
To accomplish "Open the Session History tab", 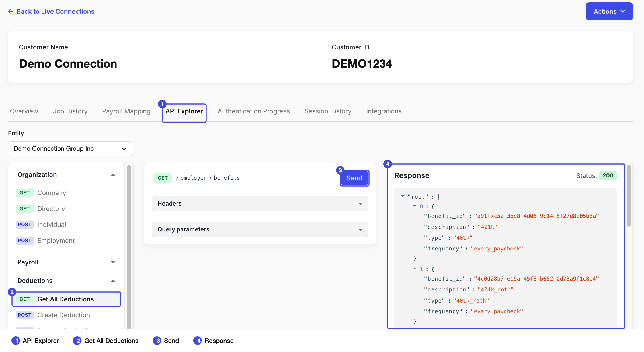I will point(328,111).
